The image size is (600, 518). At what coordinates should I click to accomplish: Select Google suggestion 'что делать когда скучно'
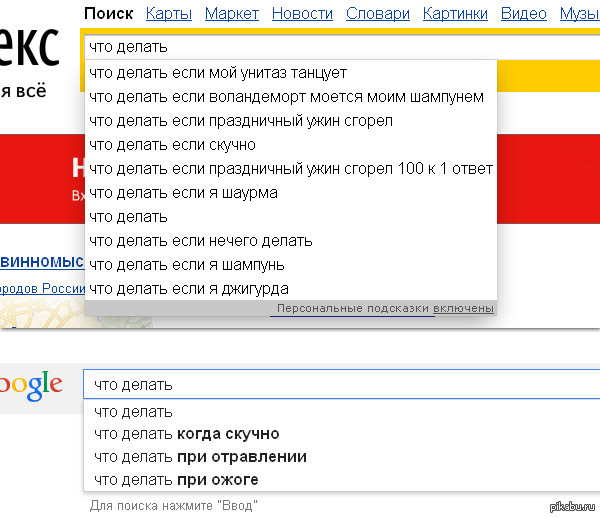187,434
